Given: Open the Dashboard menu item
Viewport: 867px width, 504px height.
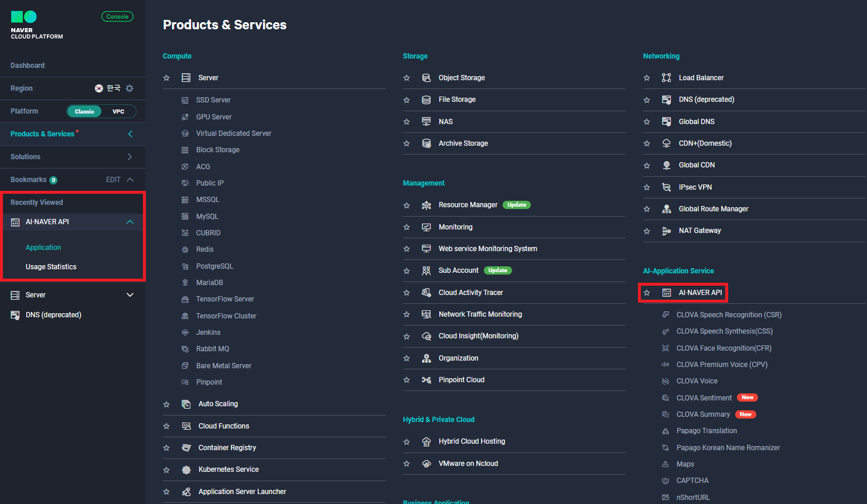Looking at the screenshot, I should (x=28, y=66).
